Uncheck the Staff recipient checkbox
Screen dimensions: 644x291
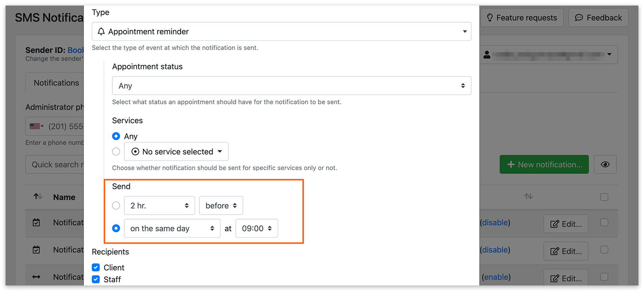(96, 279)
